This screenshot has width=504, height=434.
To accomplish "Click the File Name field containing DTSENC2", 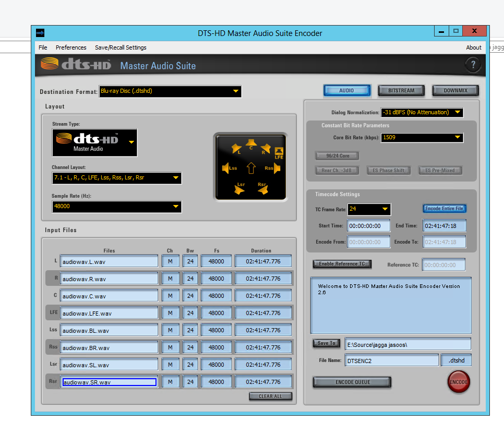I will (391, 360).
